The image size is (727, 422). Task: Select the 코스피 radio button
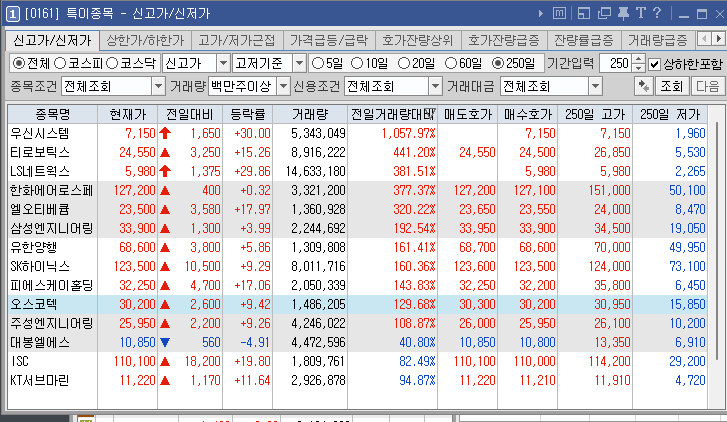[x=59, y=63]
